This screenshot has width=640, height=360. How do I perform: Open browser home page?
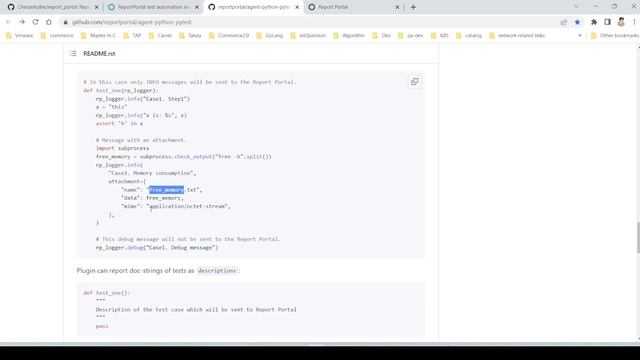point(49,22)
